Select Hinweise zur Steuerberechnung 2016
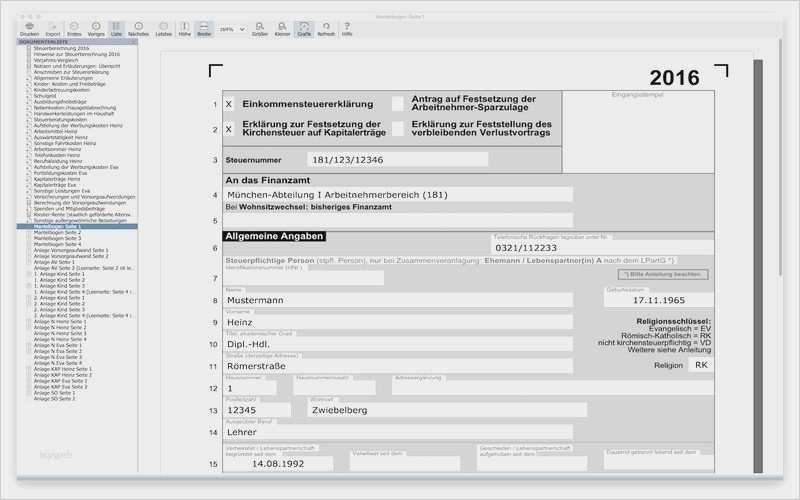The image size is (800, 500). [77, 54]
